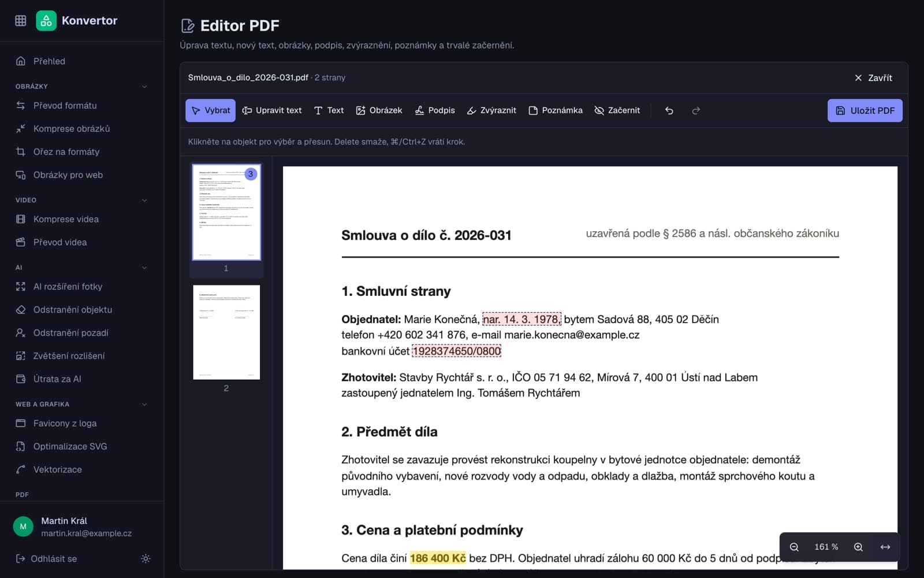Click the martin.kral@example.cz email text
The width and height of the screenshot is (924, 578).
(x=87, y=533)
